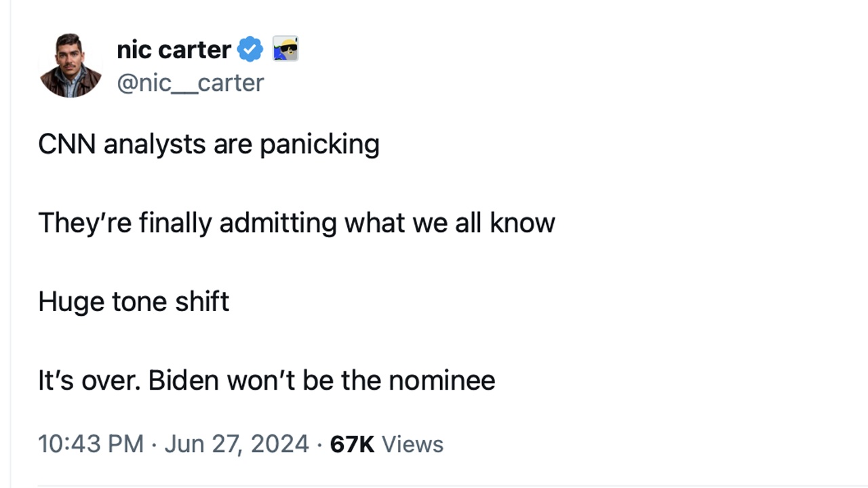Viewport: 868px width, 488px height.
Task: Click the sunglasses pixel-art badge icon
Action: pos(285,49)
